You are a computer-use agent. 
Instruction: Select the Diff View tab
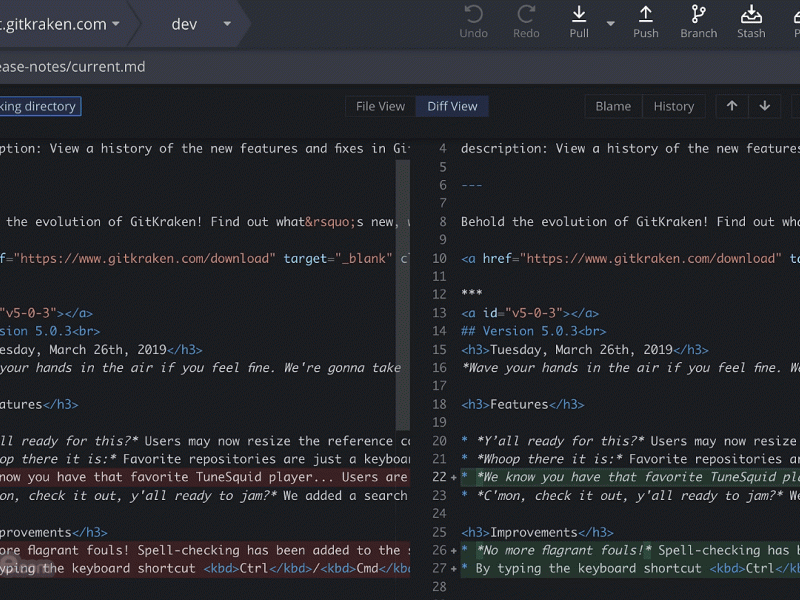pos(452,106)
